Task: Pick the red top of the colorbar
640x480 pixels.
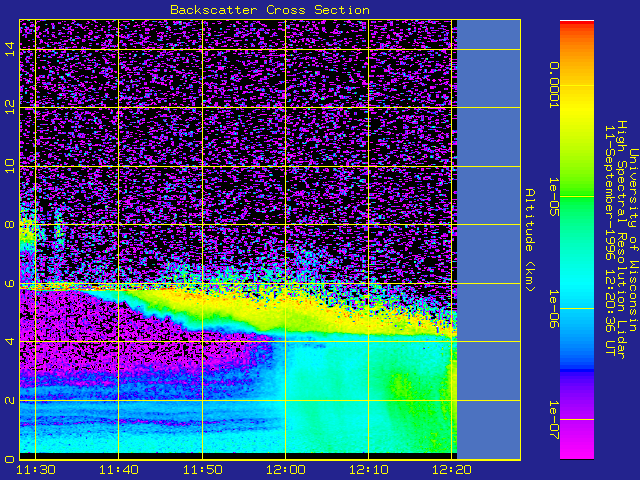Action: [x=577, y=25]
